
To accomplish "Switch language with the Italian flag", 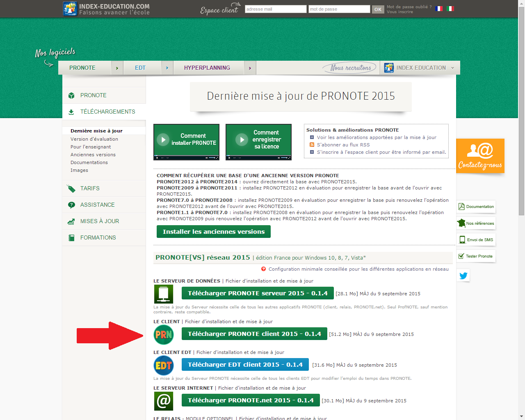I will click(450, 9).
